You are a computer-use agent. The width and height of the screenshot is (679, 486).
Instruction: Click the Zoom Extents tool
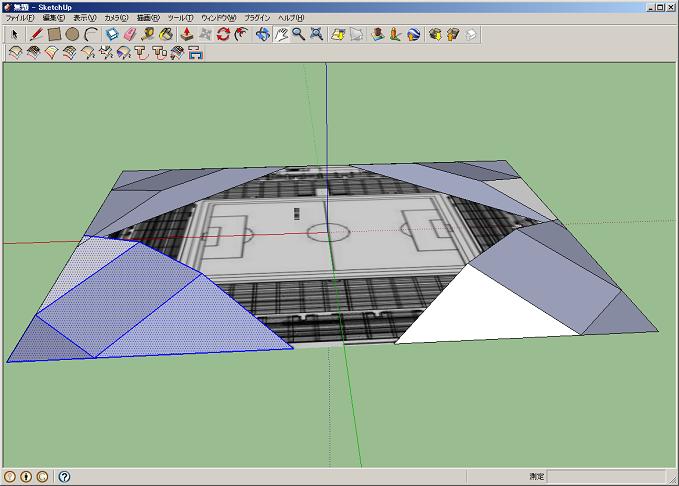pos(316,34)
